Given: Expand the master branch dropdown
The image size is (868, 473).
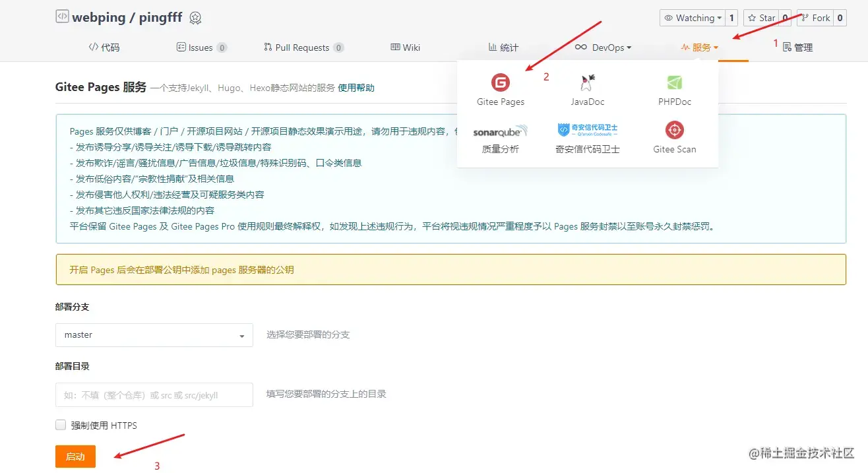Looking at the screenshot, I should (x=154, y=335).
